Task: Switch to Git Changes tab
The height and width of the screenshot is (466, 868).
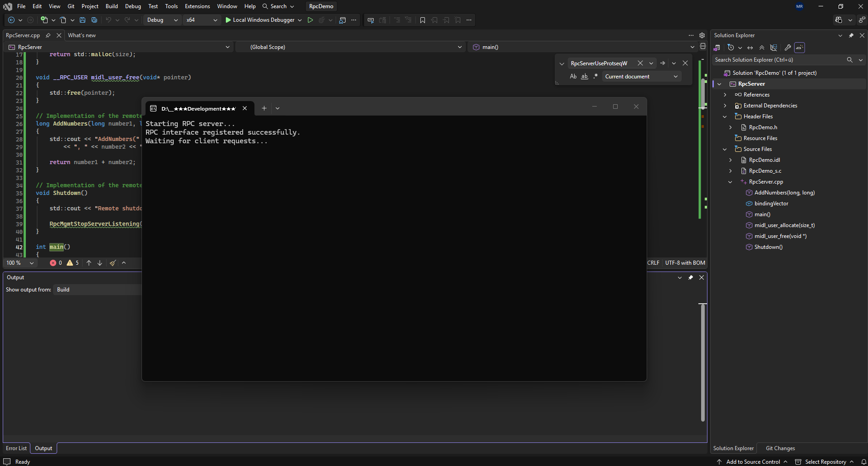Action: tap(780, 448)
